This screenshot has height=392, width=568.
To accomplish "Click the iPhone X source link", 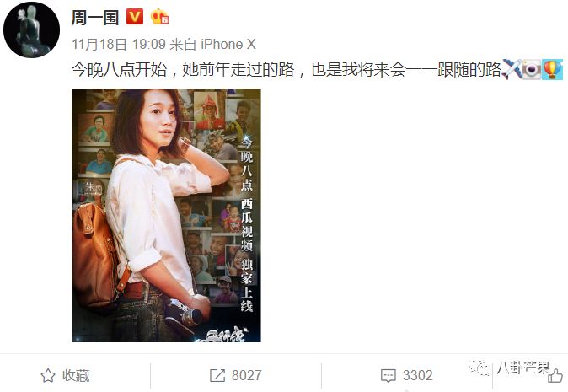I will (228, 44).
